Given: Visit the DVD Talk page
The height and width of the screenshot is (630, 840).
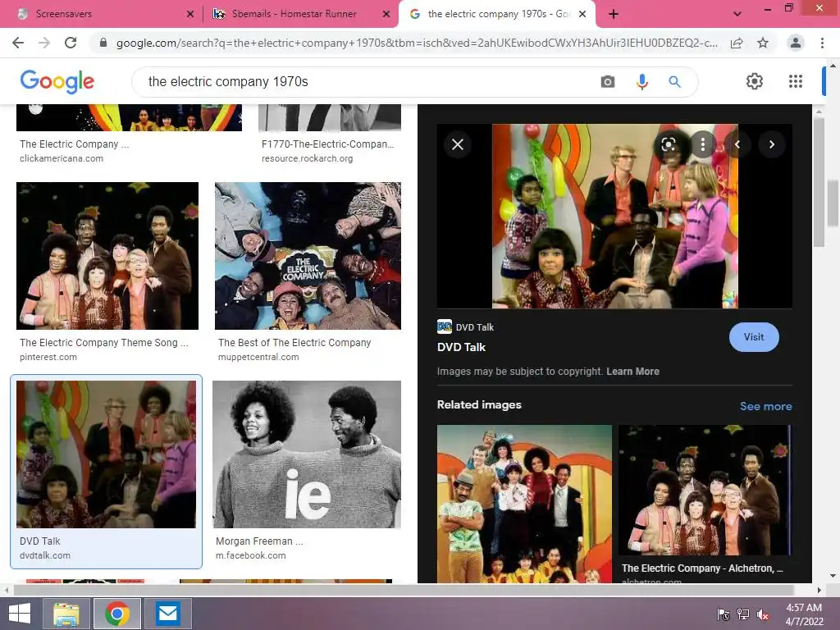Looking at the screenshot, I should tap(754, 337).
